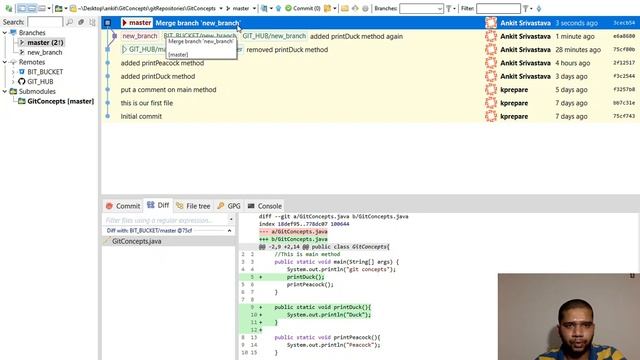Screen dimensions: 640x360
Task: Click the left panel Search input field
Action: pyautogui.click(x=45, y=22)
